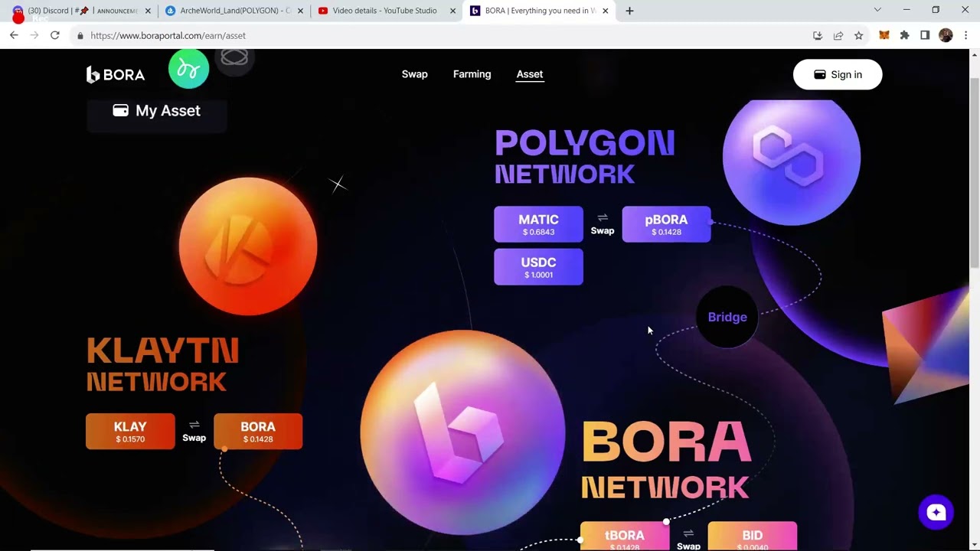The width and height of the screenshot is (980, 551).
Task: Click the BORA logo in header
Action: 116,74
